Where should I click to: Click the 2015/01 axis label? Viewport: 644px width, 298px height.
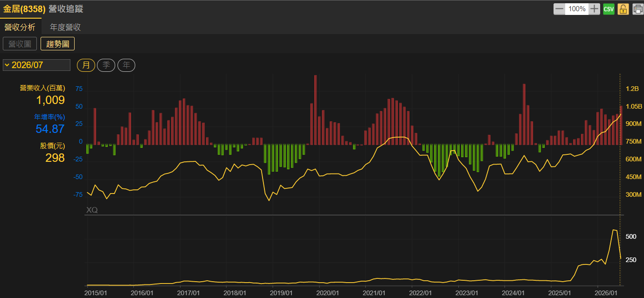96,293
